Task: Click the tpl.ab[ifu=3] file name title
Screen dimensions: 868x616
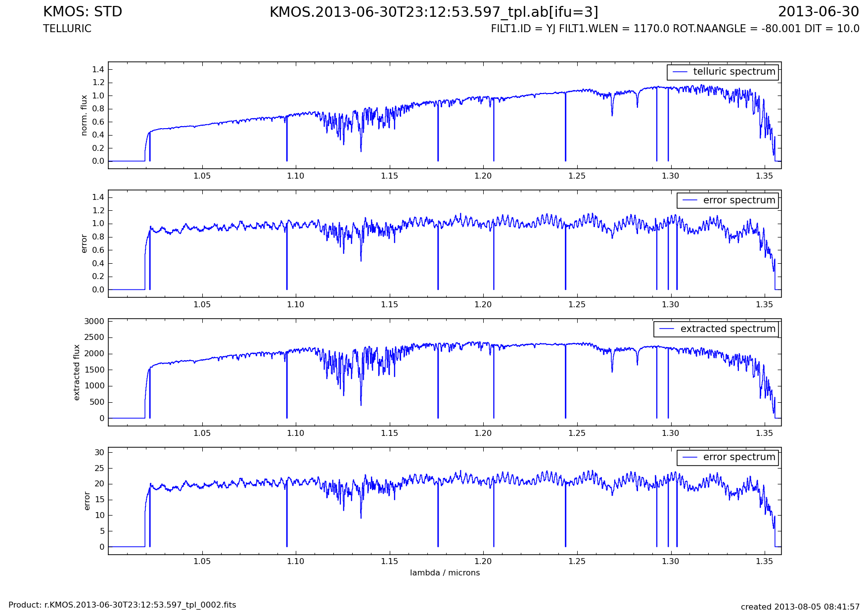Action: [x=434, y=12]
